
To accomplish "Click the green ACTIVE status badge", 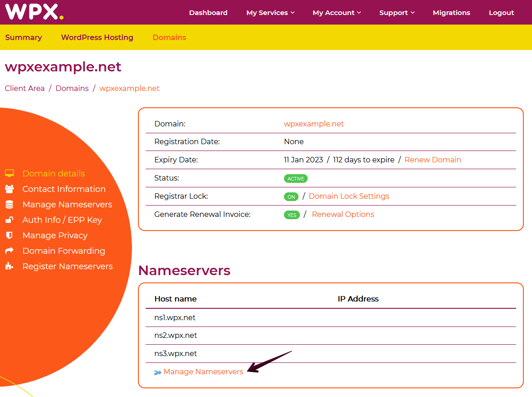I will pyautogui.click(x=295, y=179).
